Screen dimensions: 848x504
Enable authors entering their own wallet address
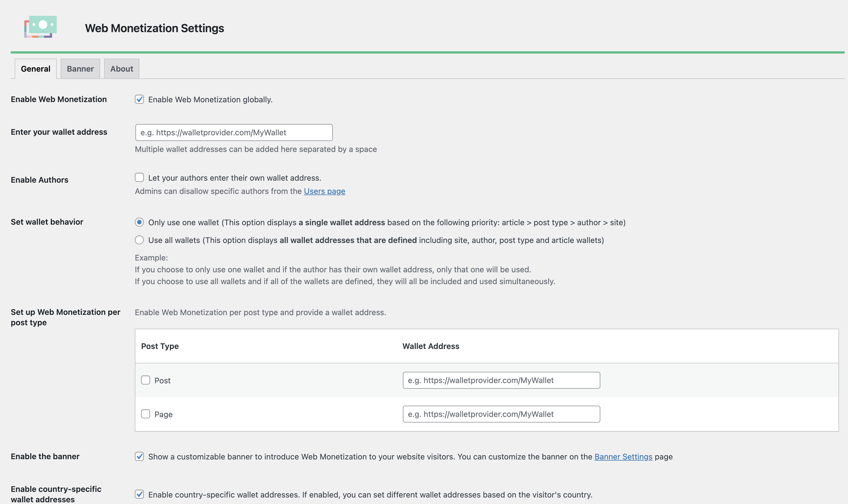pyautogui.click(x=139, y=178)
